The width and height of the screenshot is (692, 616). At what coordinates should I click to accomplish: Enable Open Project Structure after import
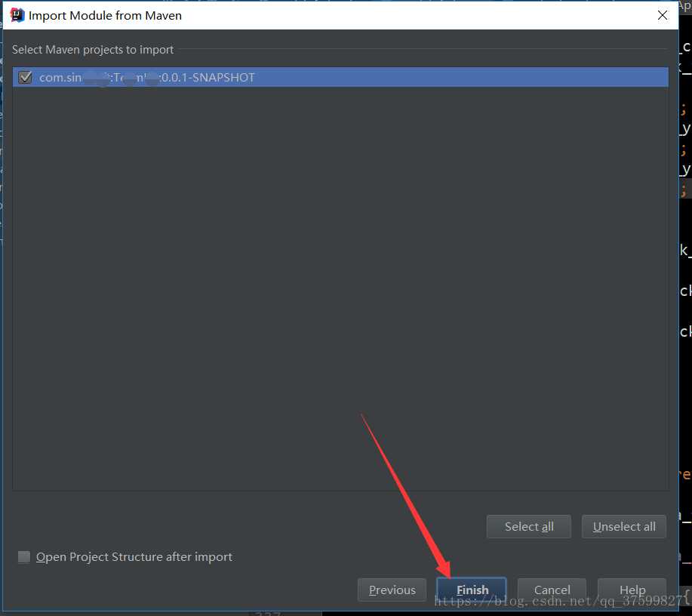24,557
